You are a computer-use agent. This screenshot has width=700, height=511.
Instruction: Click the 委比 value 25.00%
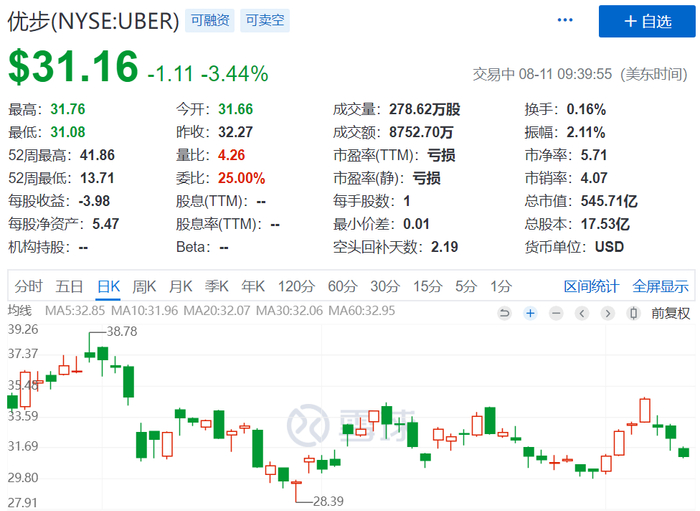[242, 178]
